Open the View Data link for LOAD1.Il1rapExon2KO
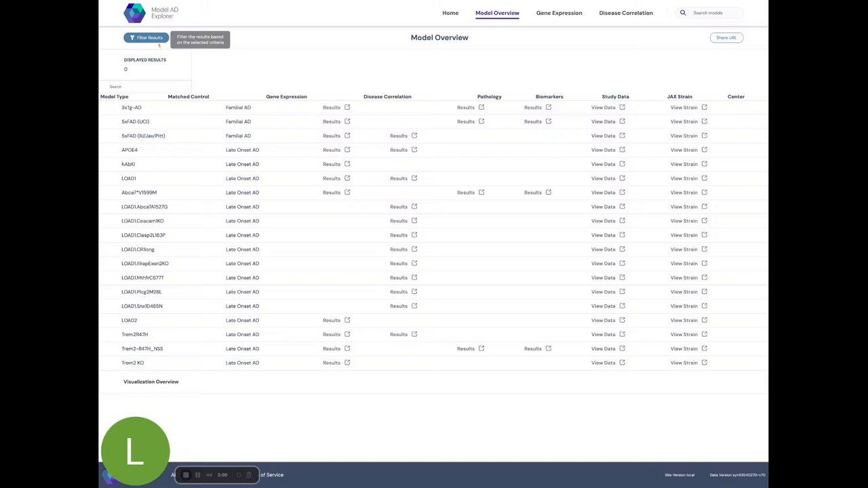Screen dimensions: 868x488 (x=603, y=264)
